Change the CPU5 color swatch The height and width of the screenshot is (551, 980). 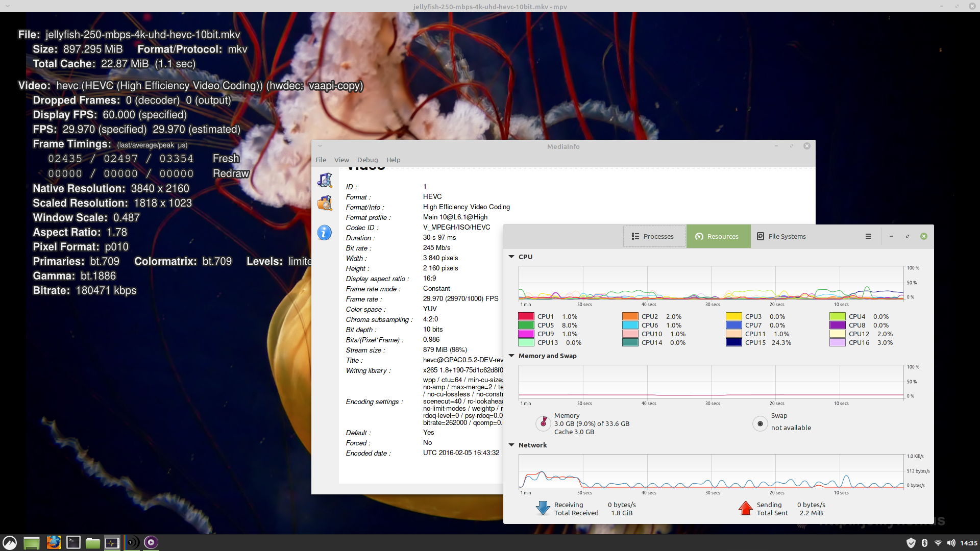coord(526,325)
